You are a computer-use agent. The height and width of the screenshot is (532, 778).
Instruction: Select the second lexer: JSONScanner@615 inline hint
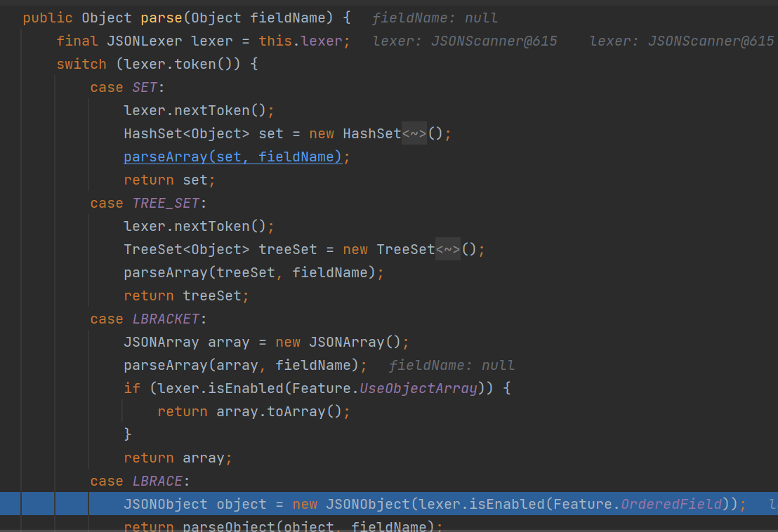682,41
